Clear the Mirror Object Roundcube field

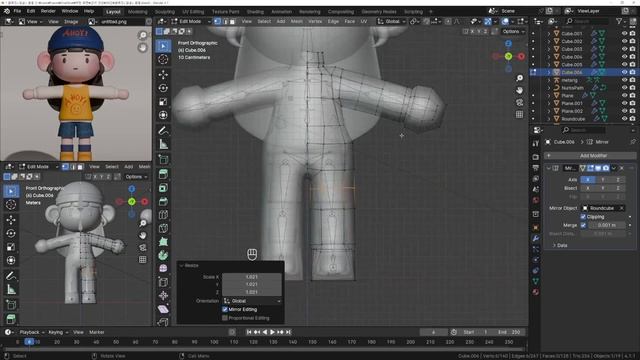(x=622, y=208)
